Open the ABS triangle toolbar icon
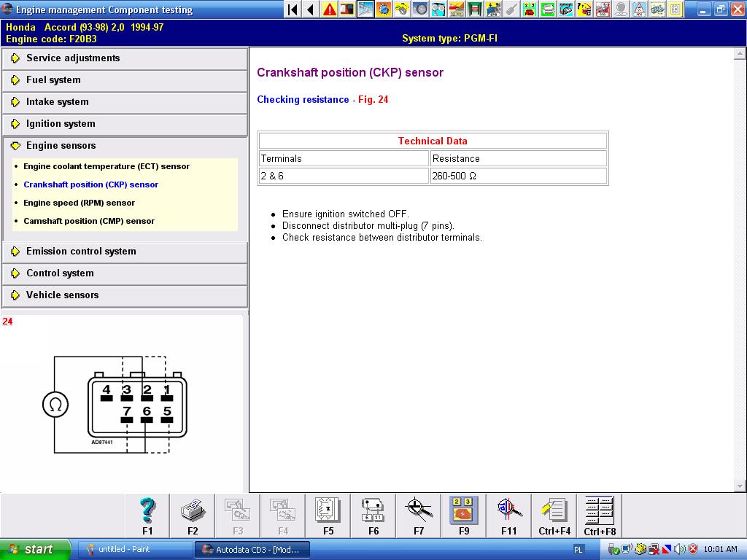This screenshot has width=747, height=560. pyautogui.click(x=638, y=9)
